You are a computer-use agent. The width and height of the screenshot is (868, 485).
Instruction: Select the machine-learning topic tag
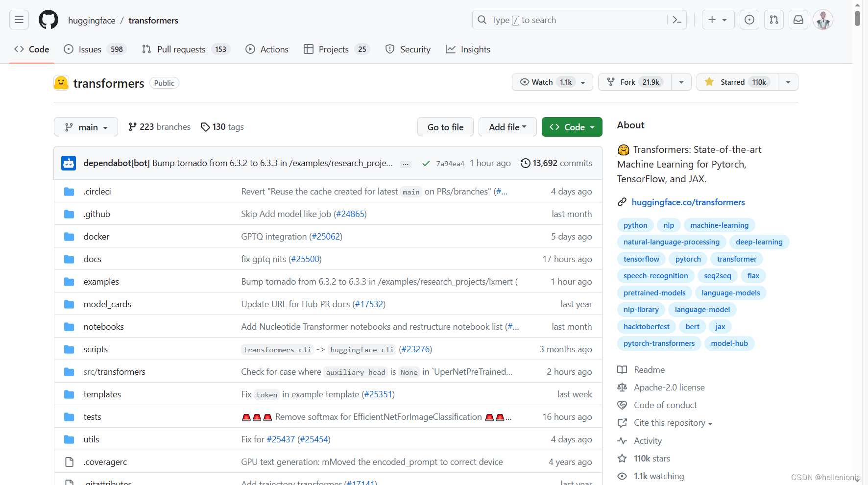[x=719, y=225]
